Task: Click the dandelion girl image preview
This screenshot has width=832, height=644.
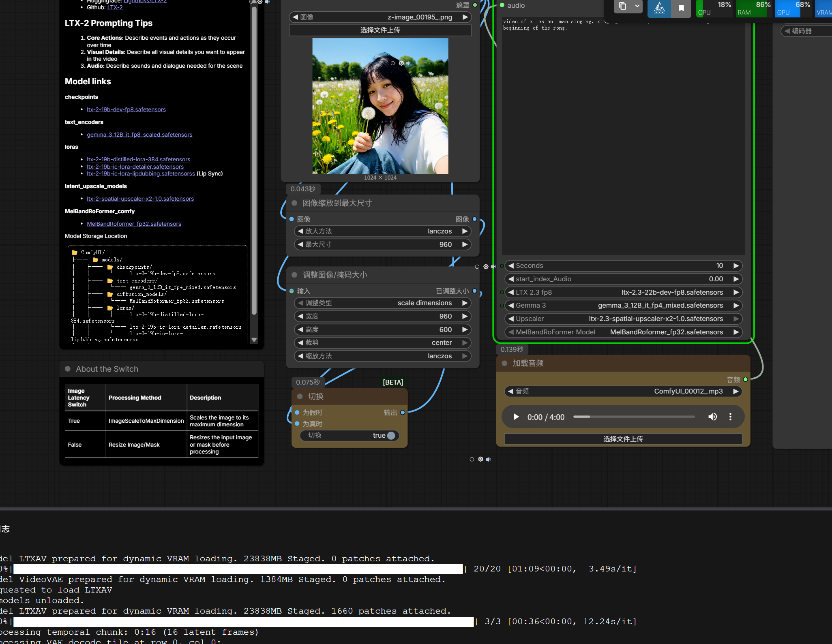Action: click(380, 106)
